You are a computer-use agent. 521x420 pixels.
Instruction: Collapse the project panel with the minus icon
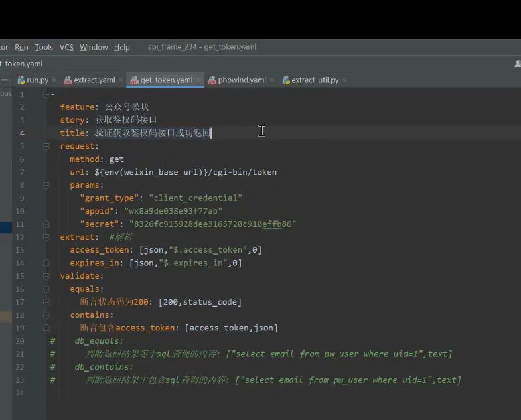coord(5,80)
